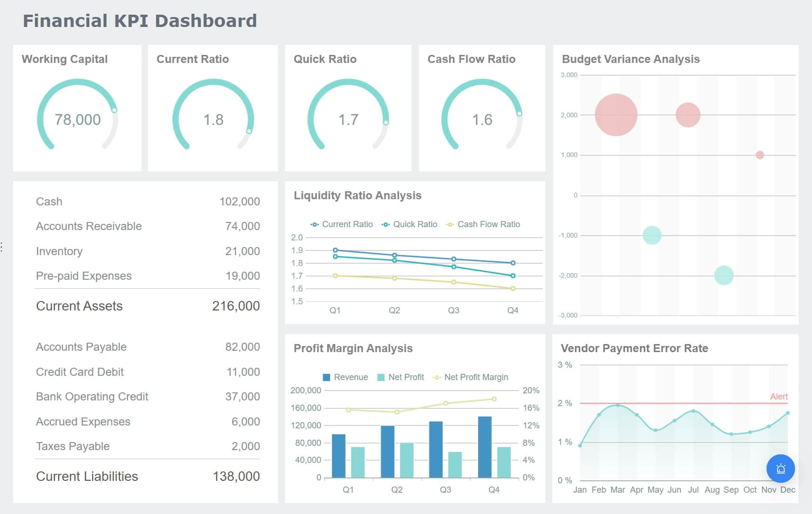Click the Q4 Quick Ratio data point
The width and height of the screenshot is (812, 514).
click(513, 275)
